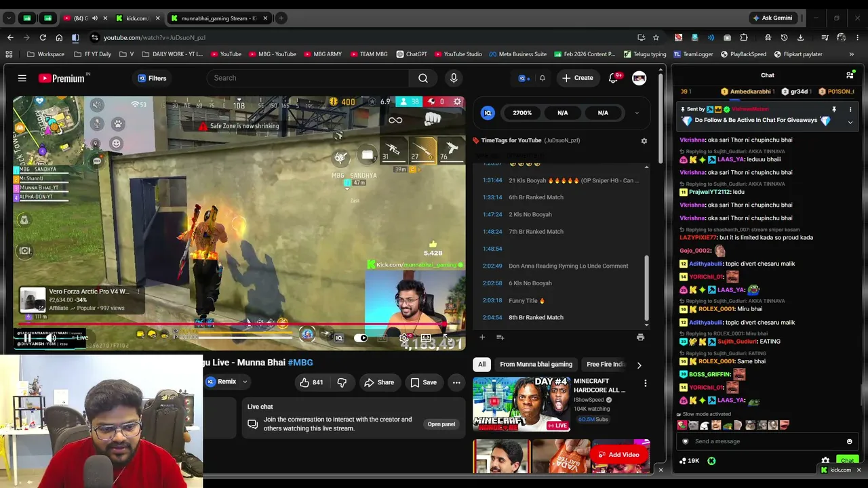Click the vidIQ 2700% score pill
The height and width of the screenshot is (488, 868).
click(522, 113)
